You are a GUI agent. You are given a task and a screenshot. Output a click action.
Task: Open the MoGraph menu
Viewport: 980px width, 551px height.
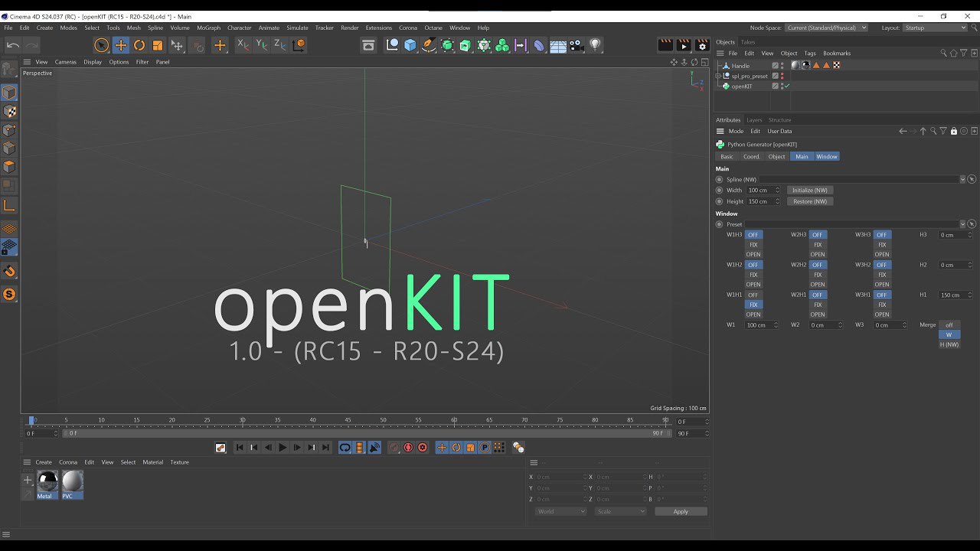click(x=208, y=28)
